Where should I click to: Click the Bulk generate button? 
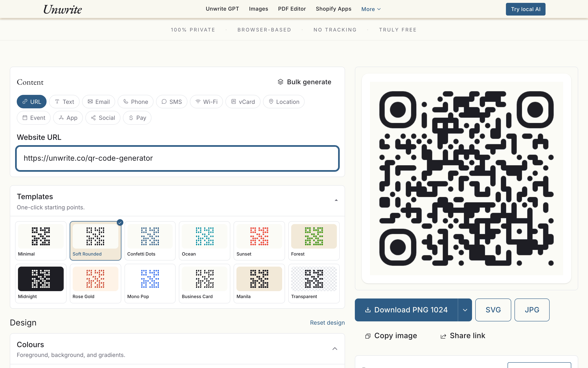pos(304,82)
